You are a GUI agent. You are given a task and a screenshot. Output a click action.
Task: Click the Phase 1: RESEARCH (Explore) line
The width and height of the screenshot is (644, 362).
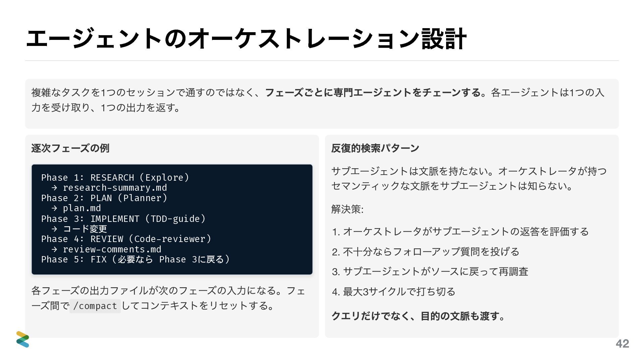click(115, 177)
